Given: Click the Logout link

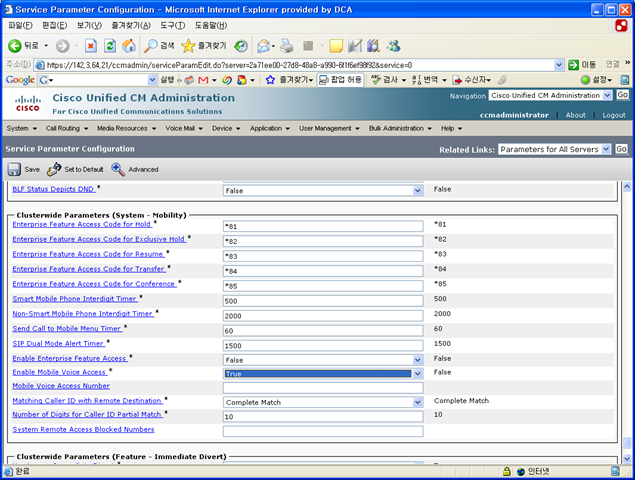Looking at the screenshot, I should click(614, 115).
